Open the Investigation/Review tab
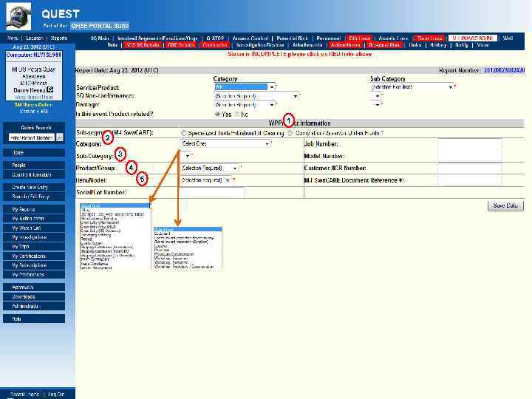Screen dimensions: 532x399 tap(260, 45)
